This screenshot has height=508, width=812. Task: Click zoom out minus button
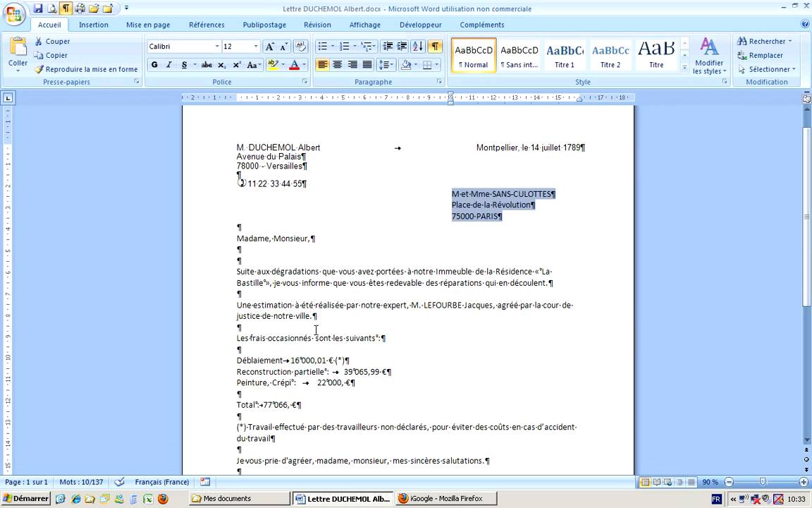tap(729, 482)
